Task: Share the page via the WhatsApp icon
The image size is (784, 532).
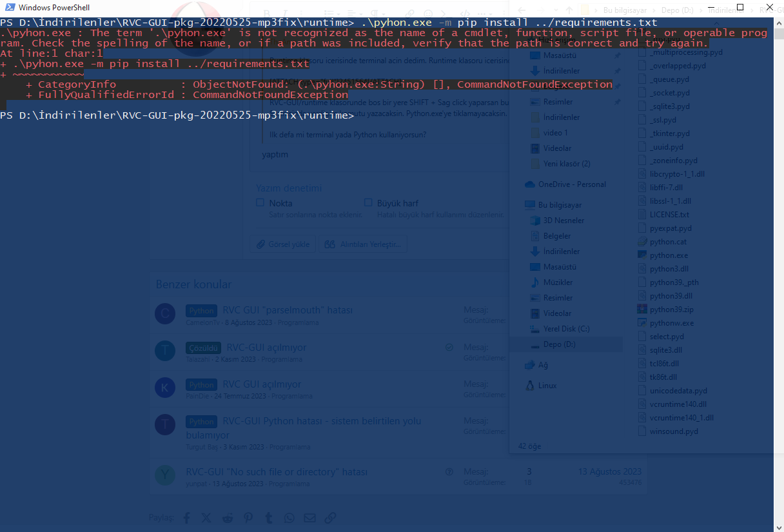Action: coord(289,518)
